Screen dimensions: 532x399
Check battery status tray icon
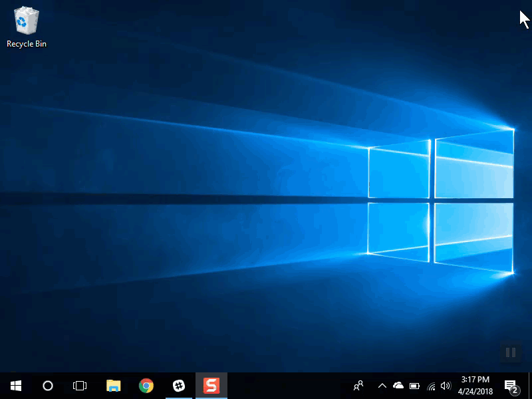414,386
